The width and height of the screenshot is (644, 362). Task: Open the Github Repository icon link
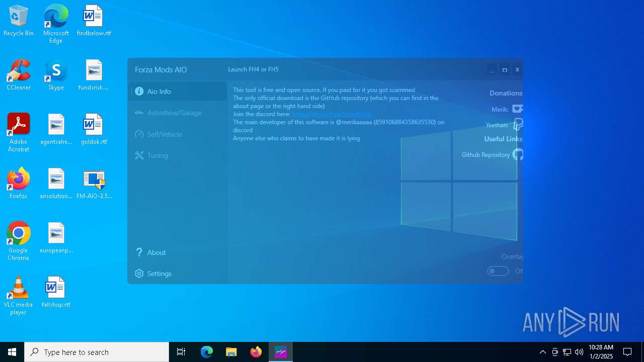[518, 154]
